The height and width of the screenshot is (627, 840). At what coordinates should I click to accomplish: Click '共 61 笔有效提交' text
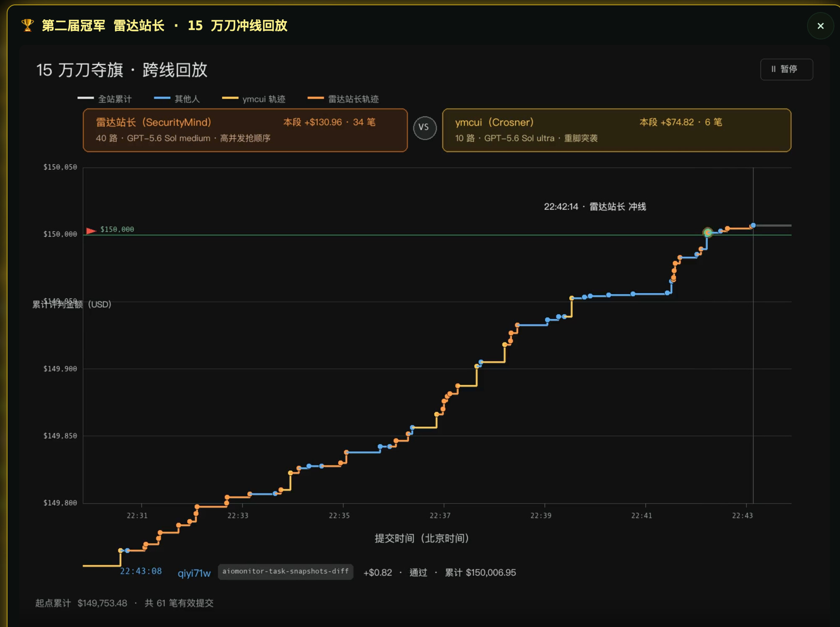[x=179, y=603]
